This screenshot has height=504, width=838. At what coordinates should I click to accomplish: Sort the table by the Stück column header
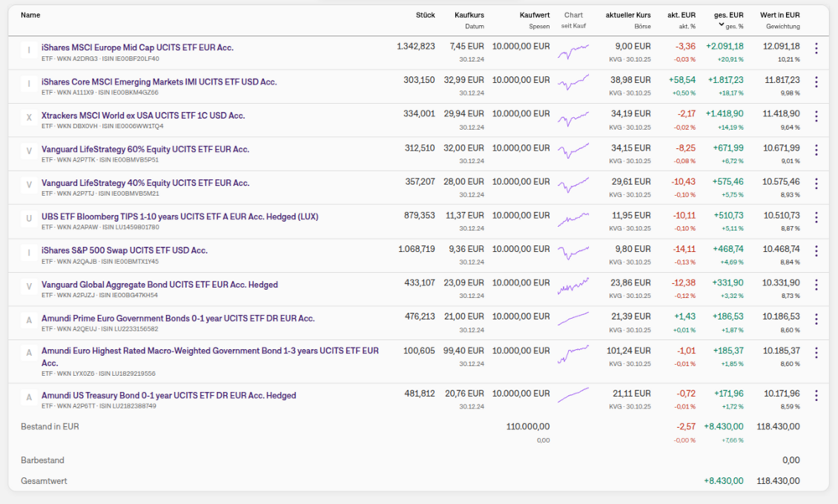click(x=425, y=15)
